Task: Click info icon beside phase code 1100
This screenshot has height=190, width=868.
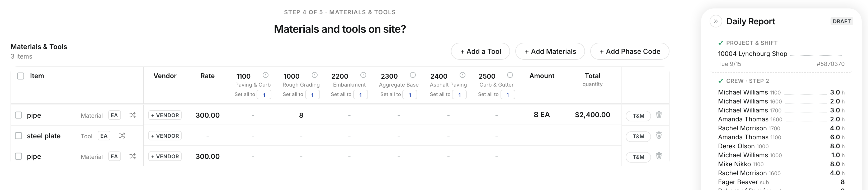Action: [x=266, y=75]
